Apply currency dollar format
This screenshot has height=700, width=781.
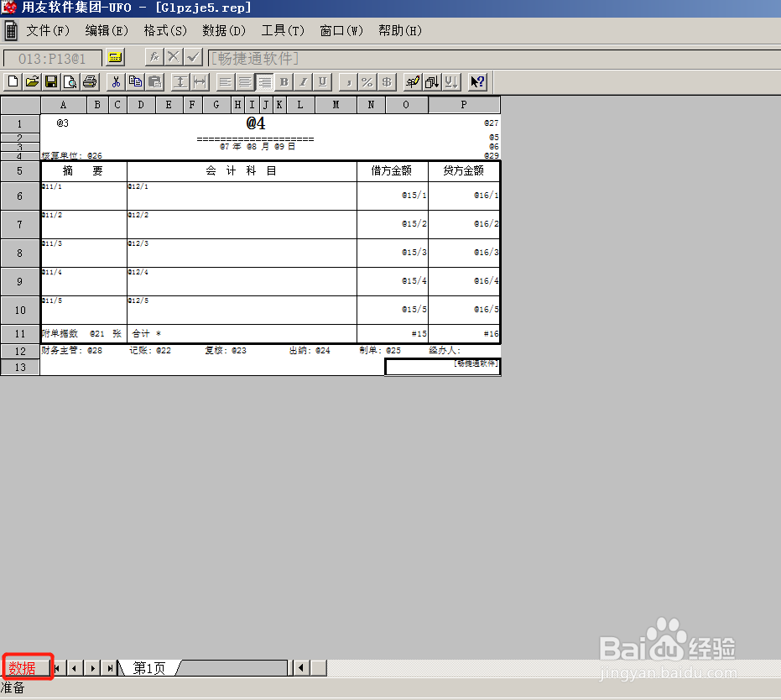click(387, 81)
